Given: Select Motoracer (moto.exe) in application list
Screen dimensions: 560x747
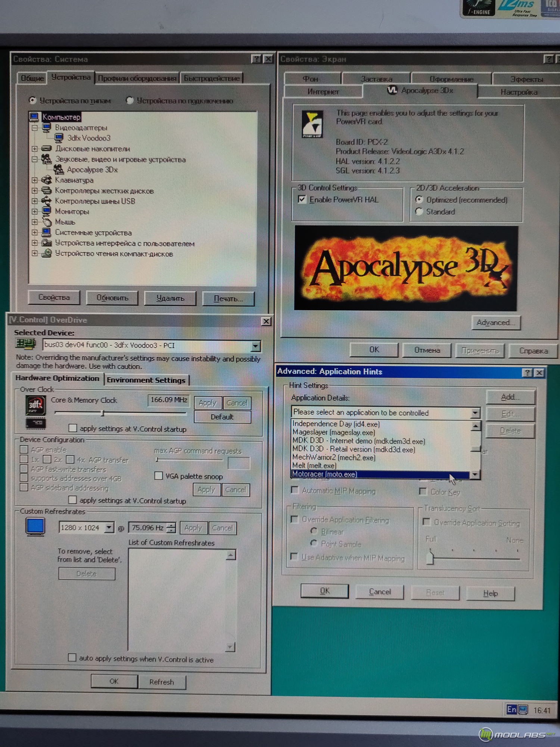Looking at the screenshot, I should (x=380, y=474).
